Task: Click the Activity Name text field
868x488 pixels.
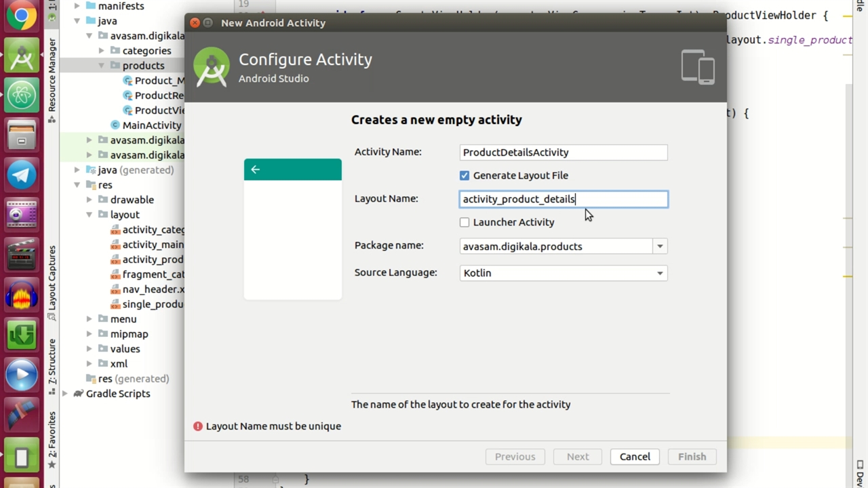Action: (x=563, y=152)
